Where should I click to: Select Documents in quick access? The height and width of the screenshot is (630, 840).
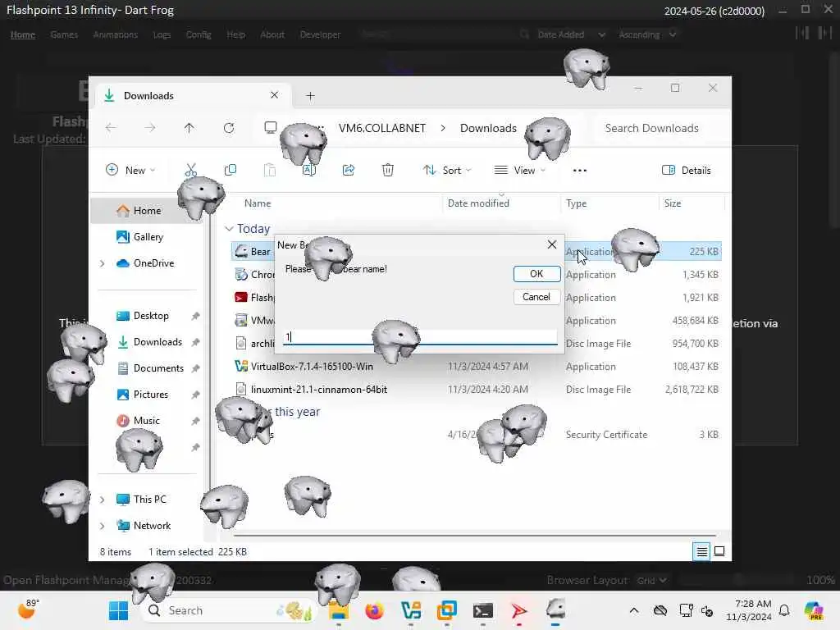[x=158, y=368]
